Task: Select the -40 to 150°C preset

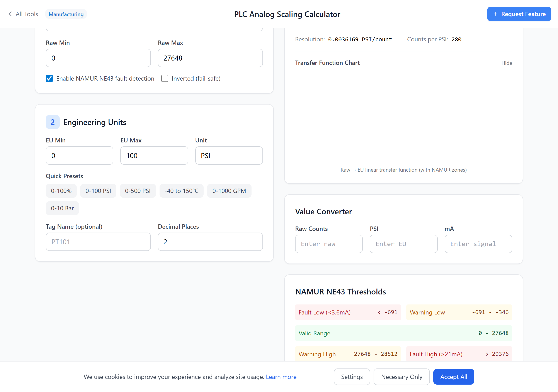Action: 181,191
